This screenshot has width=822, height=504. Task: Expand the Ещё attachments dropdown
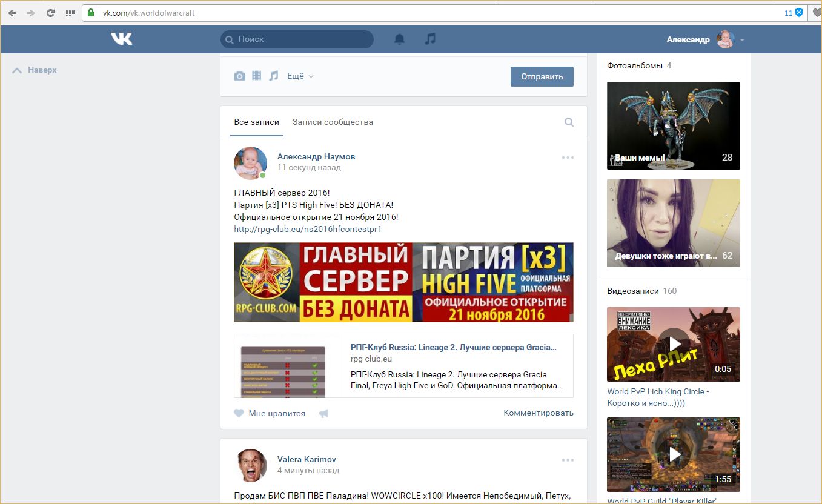pos(300,76)
